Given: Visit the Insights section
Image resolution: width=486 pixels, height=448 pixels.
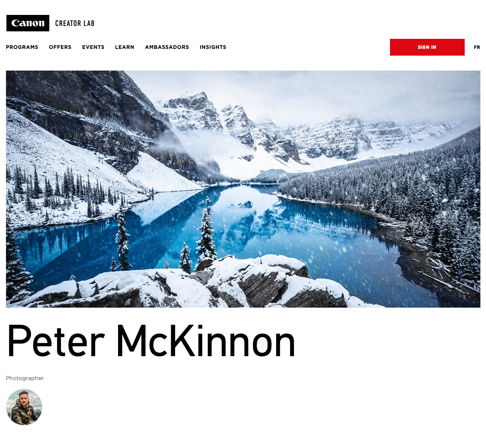Looking at the screenshot, I should point(213,47).
